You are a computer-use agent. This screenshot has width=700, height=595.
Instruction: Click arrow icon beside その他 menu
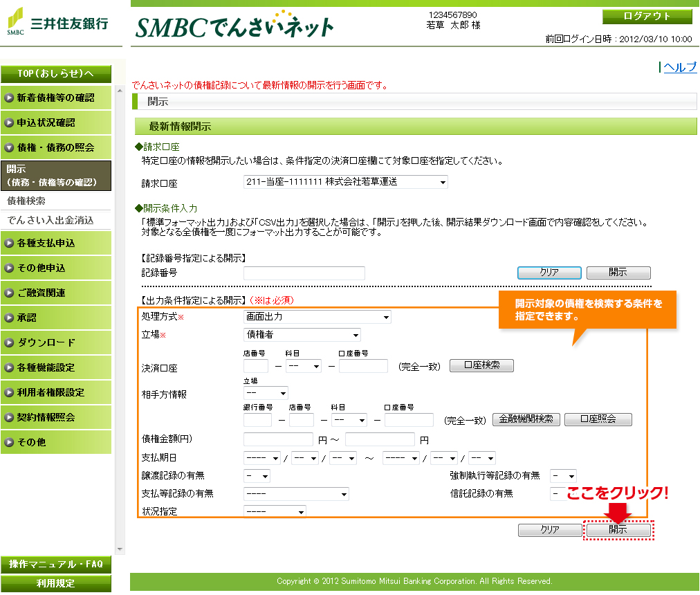(x=9, y=442)
